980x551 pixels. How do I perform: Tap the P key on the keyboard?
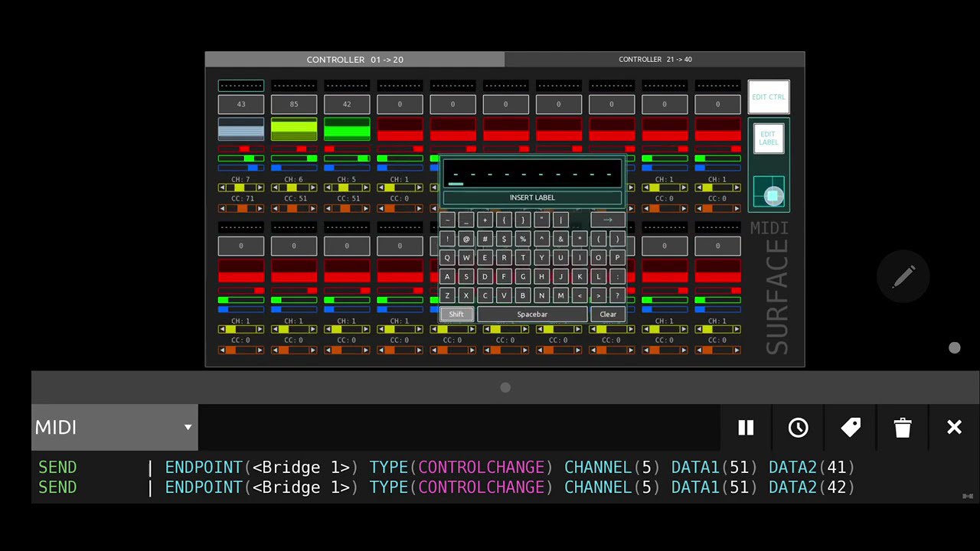(617, 258)
